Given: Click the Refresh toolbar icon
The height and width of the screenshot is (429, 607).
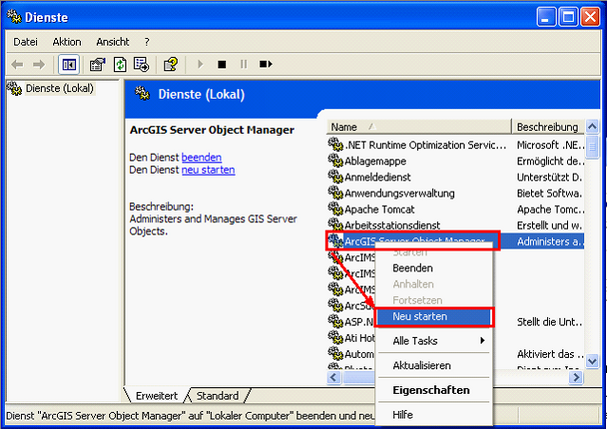Looking at the screenshot, I should coord(120,64).
